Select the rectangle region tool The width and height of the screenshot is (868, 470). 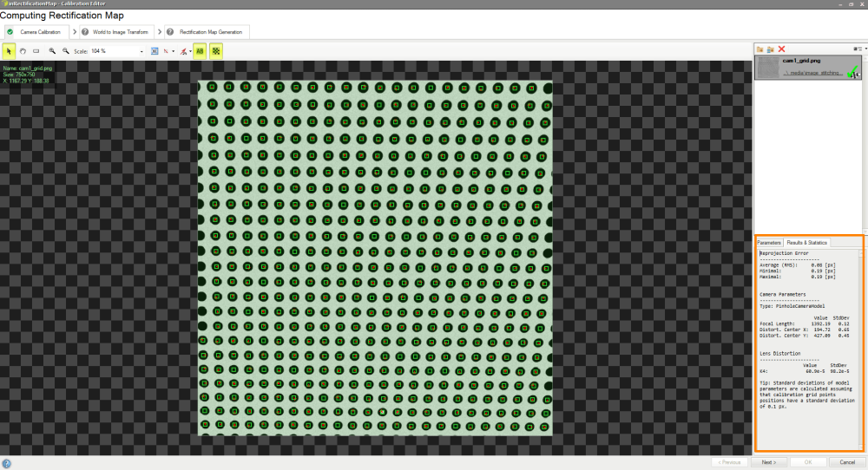tap(36, 51)
